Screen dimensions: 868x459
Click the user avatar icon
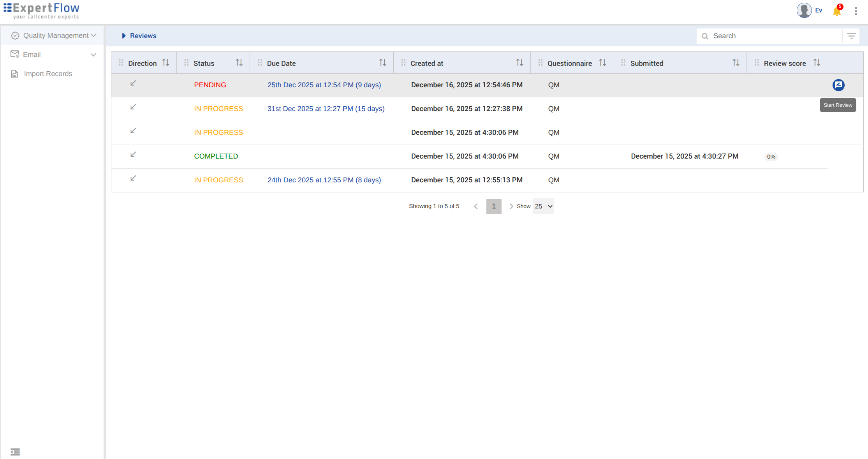[804, 11]
